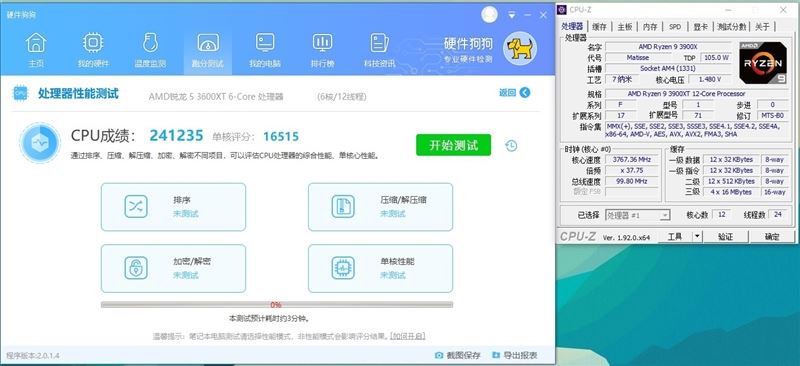Screen dimensions: 800x366
Task: Switch to CPU-Z 测试分数 tab
Action: click(732, 27)
